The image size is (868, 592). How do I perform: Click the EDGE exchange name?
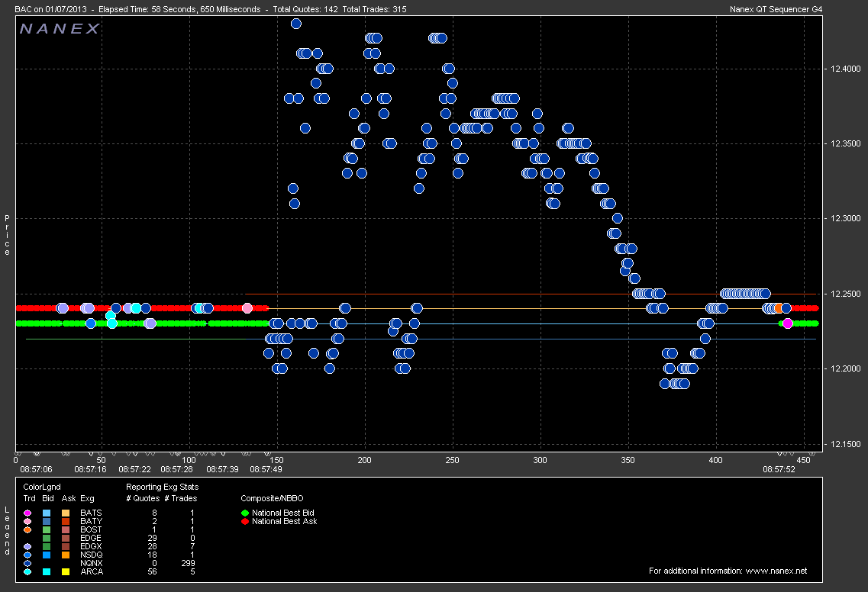91,538
